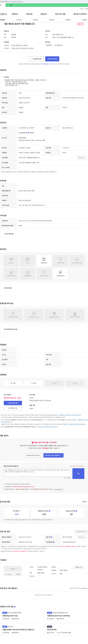Click 개인정보보호법 상세 보기 button
The width and height of the screenshot is (88, 644).
tap(33, 455)
